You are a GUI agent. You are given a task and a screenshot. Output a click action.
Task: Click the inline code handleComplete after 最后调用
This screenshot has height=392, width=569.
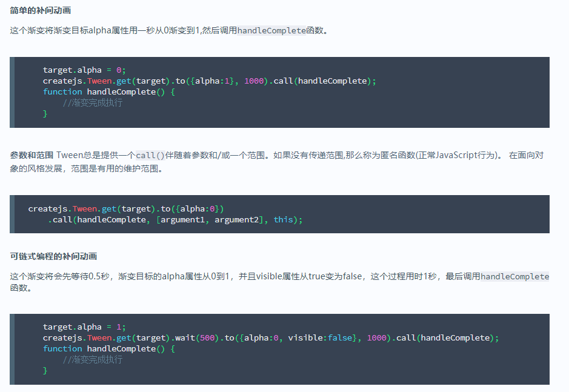[x=514, y=276]
